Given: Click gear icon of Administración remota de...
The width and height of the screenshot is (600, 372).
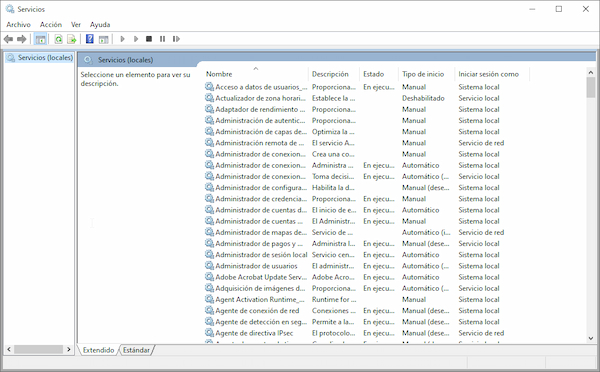Looking at the screenshot, I should (209, 143).
